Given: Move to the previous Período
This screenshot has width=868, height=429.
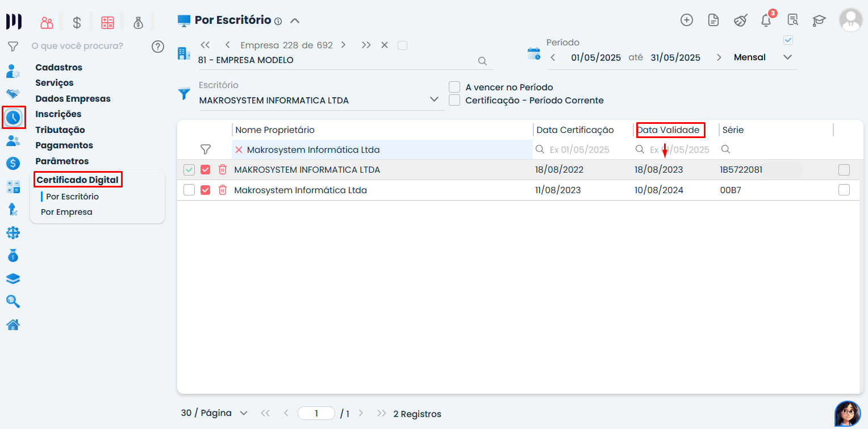Looking at the screenshot, I should pyautogui.click(x=553, y=57).
